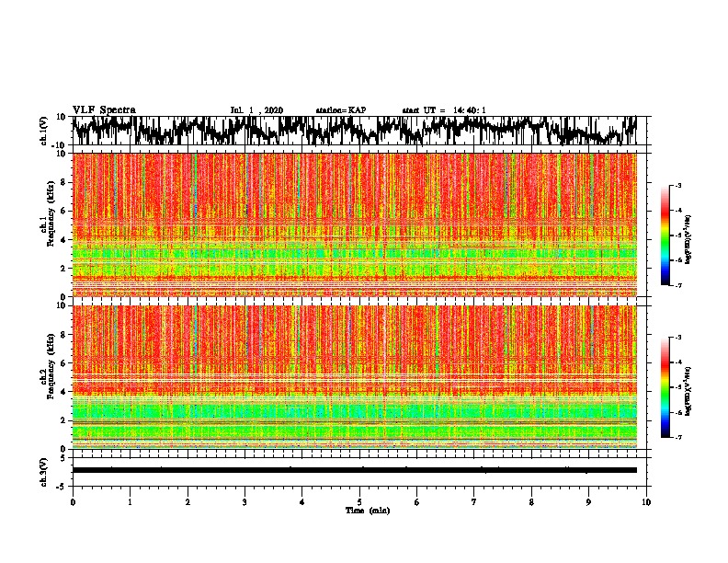Click the time axis tick label "3"
Image resolution: width=728 pixels, height=563 pixels.
(x=245, y=502)
